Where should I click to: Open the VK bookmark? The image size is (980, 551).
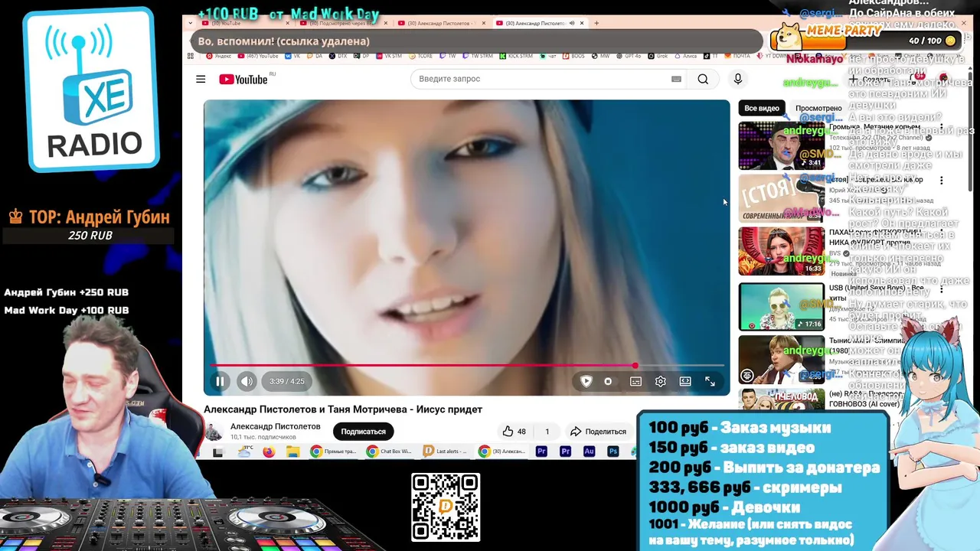[292, 56]
